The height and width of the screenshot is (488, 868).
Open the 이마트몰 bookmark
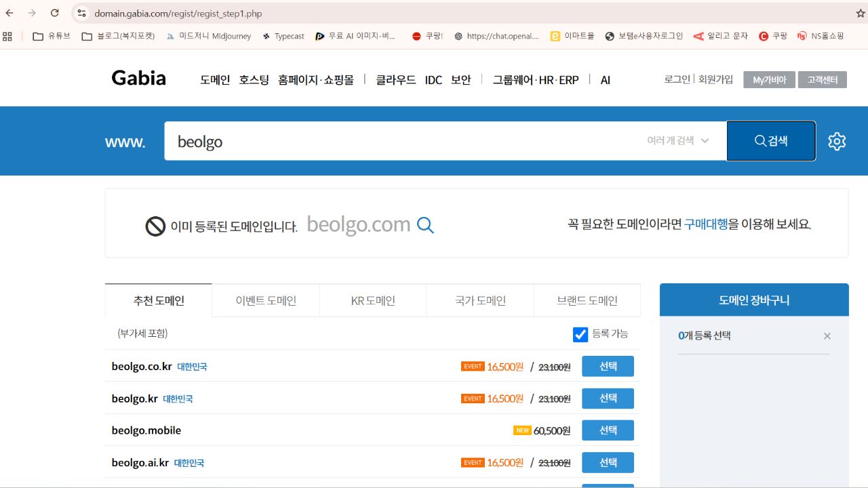(572, 36)
